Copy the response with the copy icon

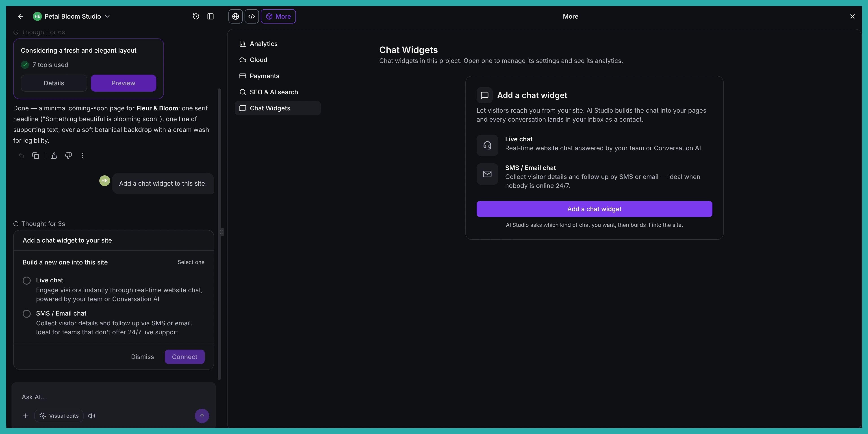tap(36, 156)
